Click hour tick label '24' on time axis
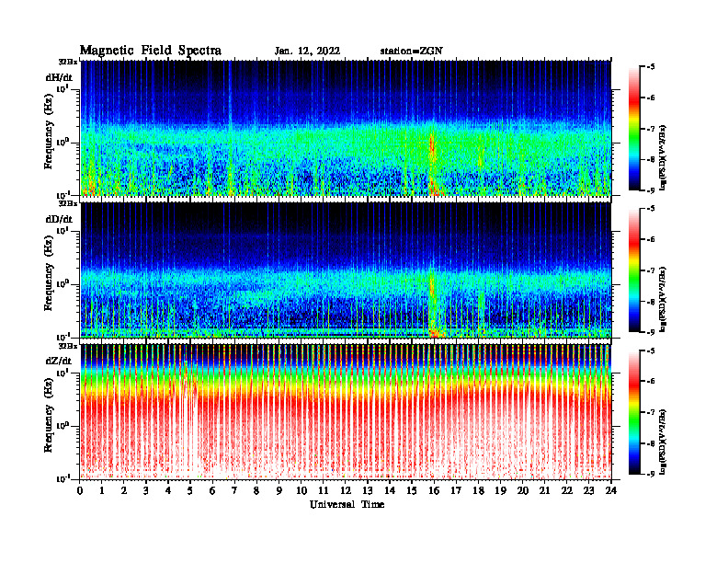Viewport: 728px width, 563px height. tap(611, 491)
